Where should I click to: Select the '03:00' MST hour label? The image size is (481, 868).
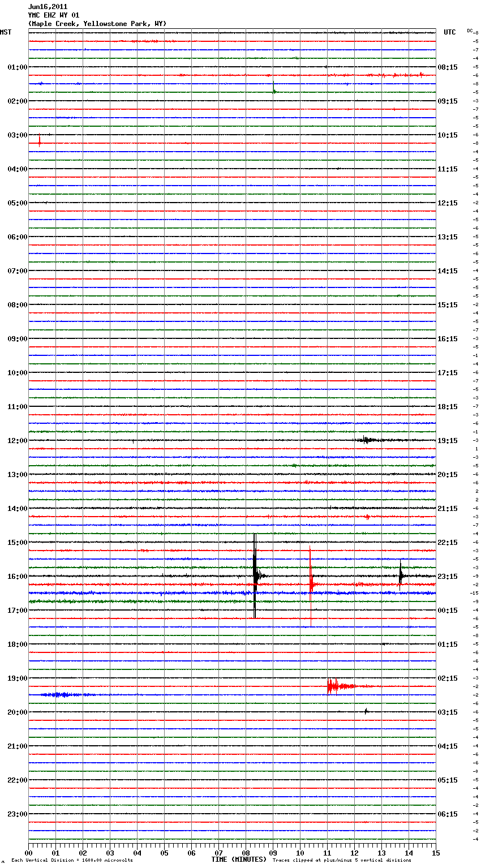pos(18,135)
